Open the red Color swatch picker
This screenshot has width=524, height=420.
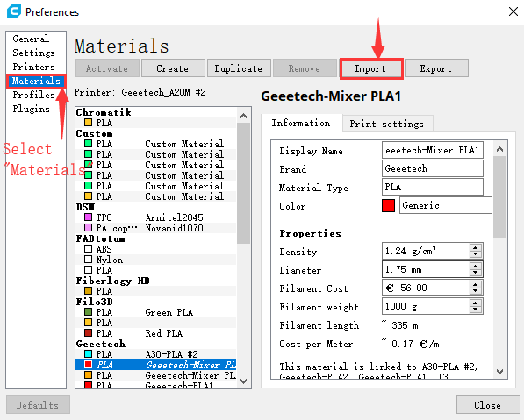[x=388, y=206]
